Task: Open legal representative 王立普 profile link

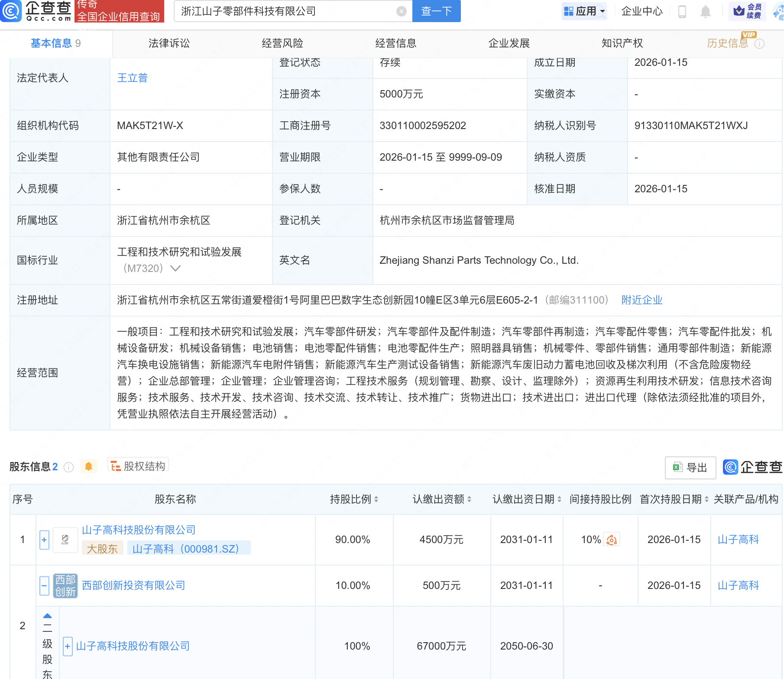Action: tap(132, 78)
